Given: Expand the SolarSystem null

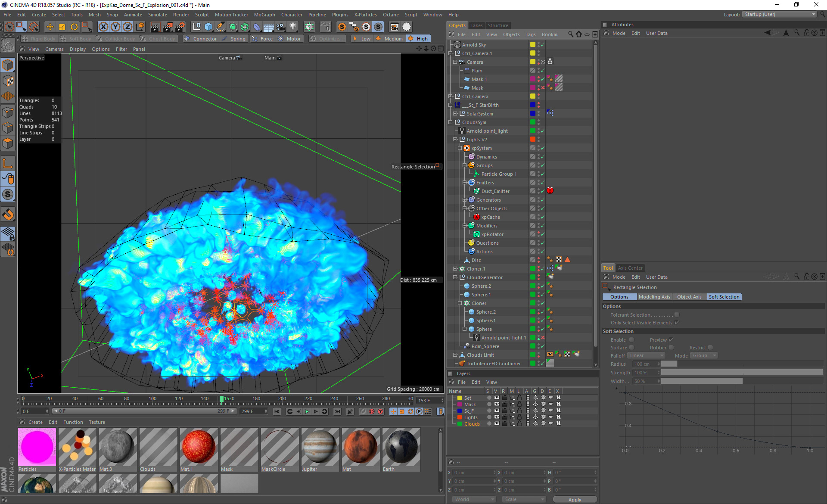Looking at the screenshot, I should 455,114.
